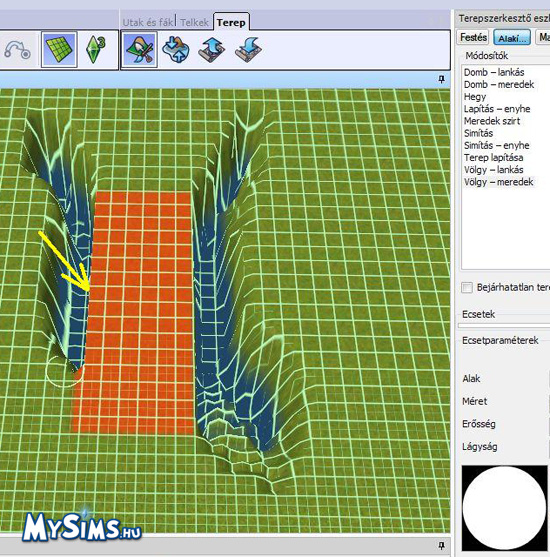The image size is (550, 557).
Task: Click the pin icon above the viewport
Action: pyautogui.click(x=442, y=79)
